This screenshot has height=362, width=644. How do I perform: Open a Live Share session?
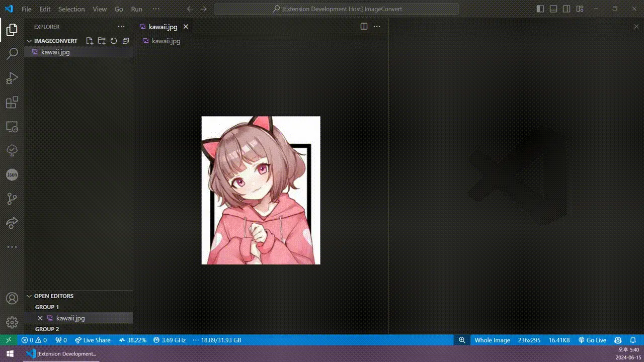click(93, 340)
